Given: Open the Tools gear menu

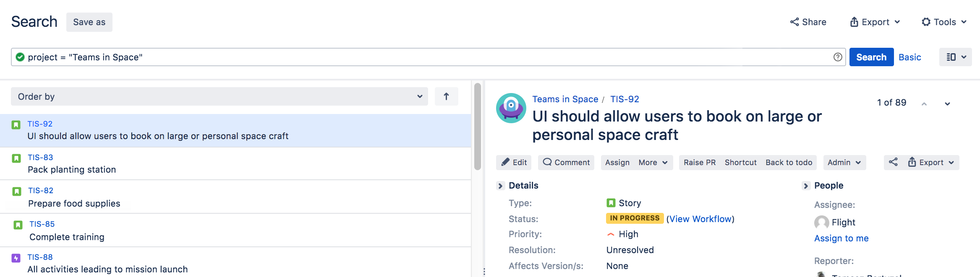Looking at the screenshot, I should coord(944,22).
